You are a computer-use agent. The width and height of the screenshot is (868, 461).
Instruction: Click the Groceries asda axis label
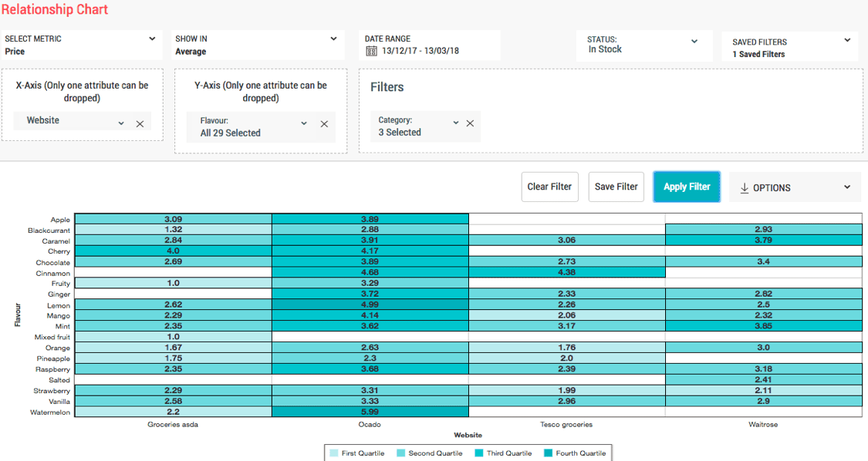[173, 425]
